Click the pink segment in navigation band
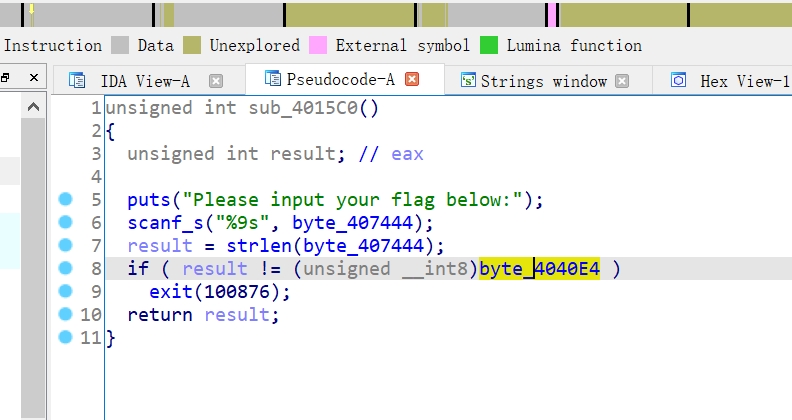Image resolution: width=792 pixels, height=420 pixels. pos(552,14)
